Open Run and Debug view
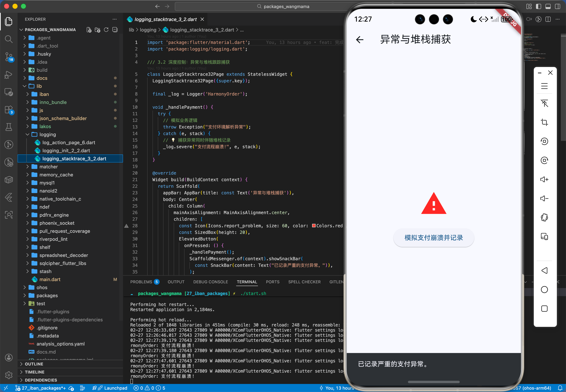The width and height of the screenshot is (566, 392). (x=9, y=75)
